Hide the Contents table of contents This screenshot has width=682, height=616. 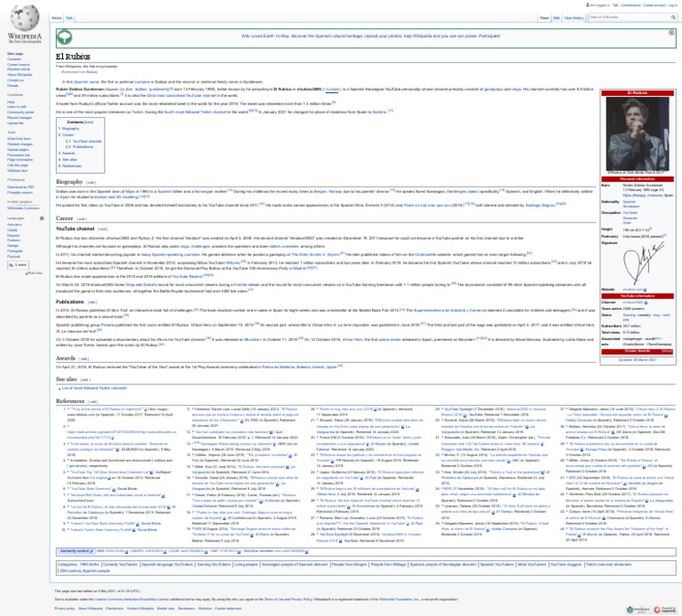[90, 122]
